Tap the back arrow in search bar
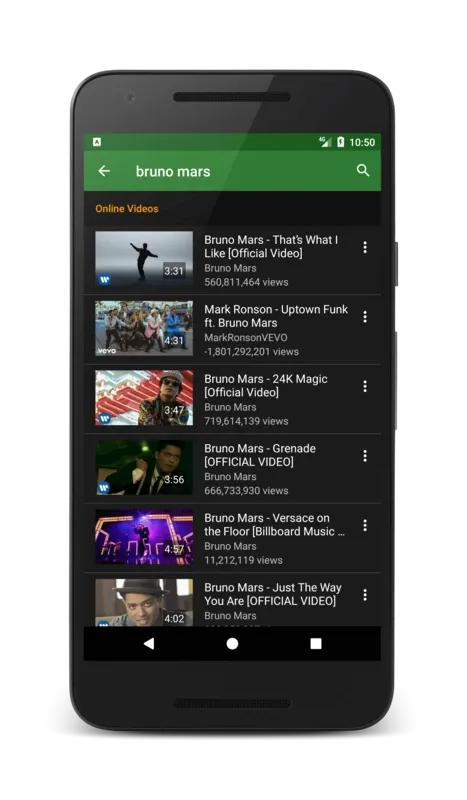The width and height of the screenshot is (467, 800). (104, 171)
